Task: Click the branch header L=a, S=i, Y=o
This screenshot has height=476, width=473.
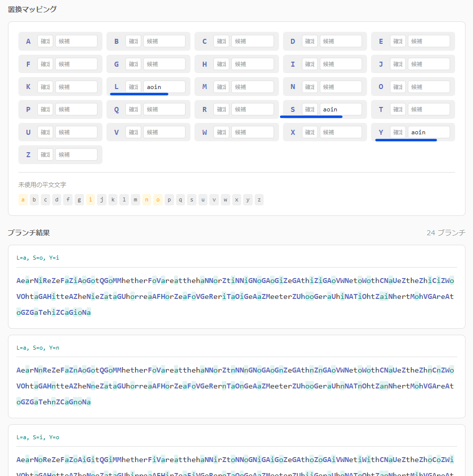Action: coord(38,437)
